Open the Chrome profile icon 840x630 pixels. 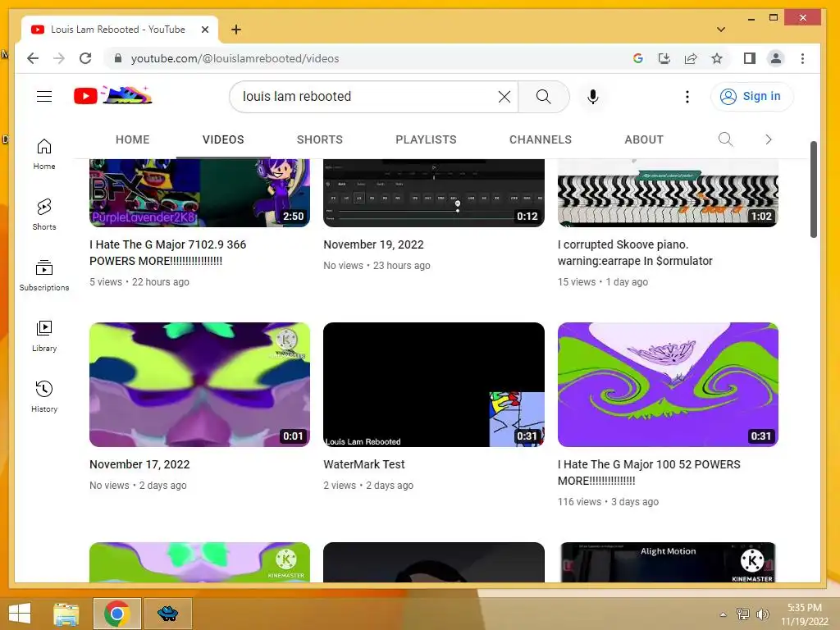pos(776,58)
